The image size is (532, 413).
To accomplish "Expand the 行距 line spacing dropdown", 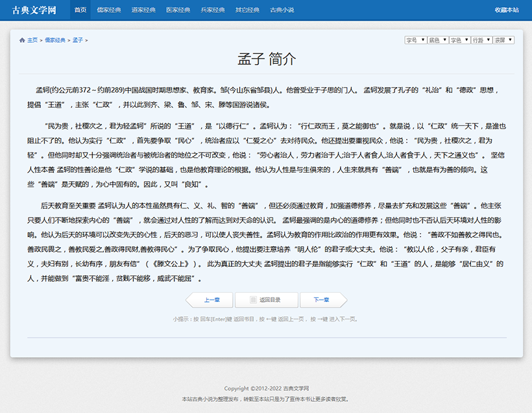I will click(481, 40).
